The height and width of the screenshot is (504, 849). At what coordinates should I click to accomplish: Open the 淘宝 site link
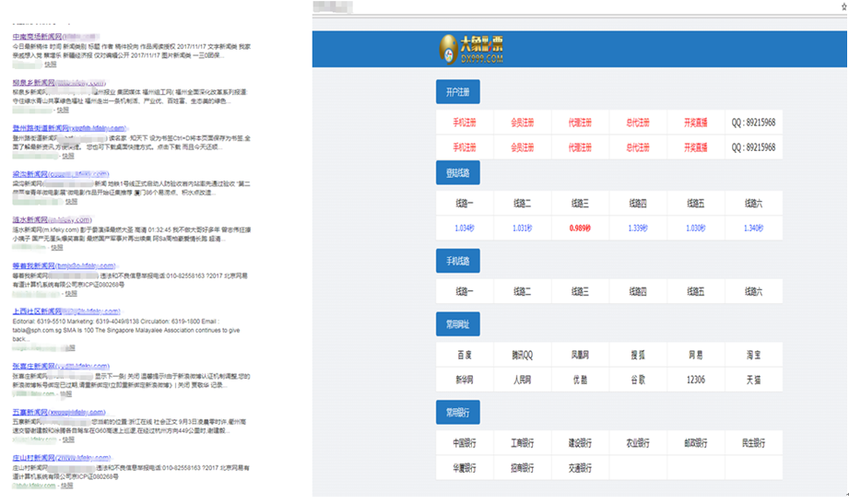(754, 355)
